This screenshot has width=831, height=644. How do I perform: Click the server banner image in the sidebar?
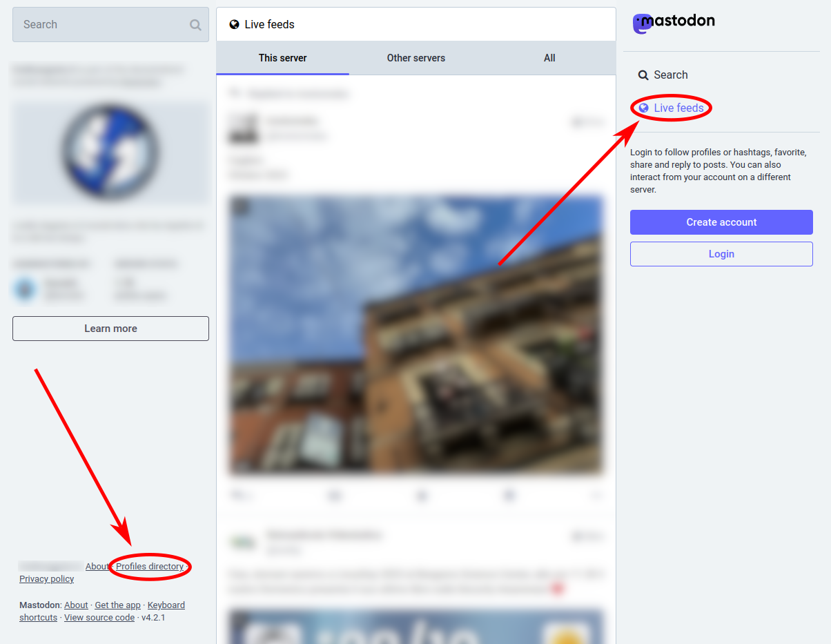point(110,153)
